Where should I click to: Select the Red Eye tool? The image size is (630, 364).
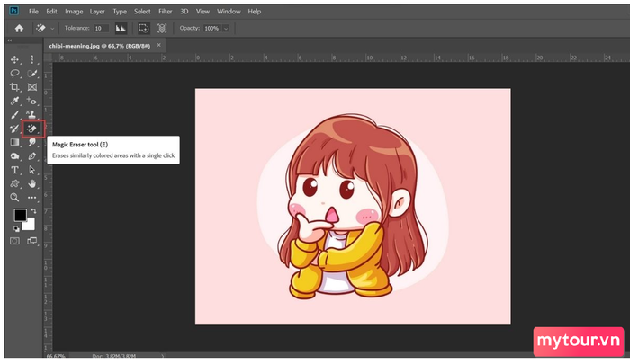point(32,102)
